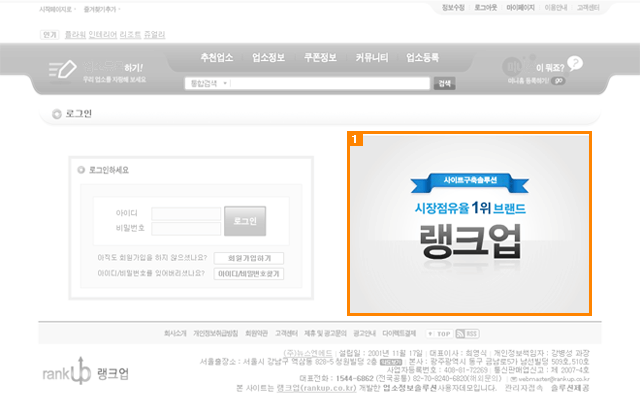Click the footer 제휴 및 광고문의 link
The width and height of the screenshot is (640, 402).
(x=325, y=333)
